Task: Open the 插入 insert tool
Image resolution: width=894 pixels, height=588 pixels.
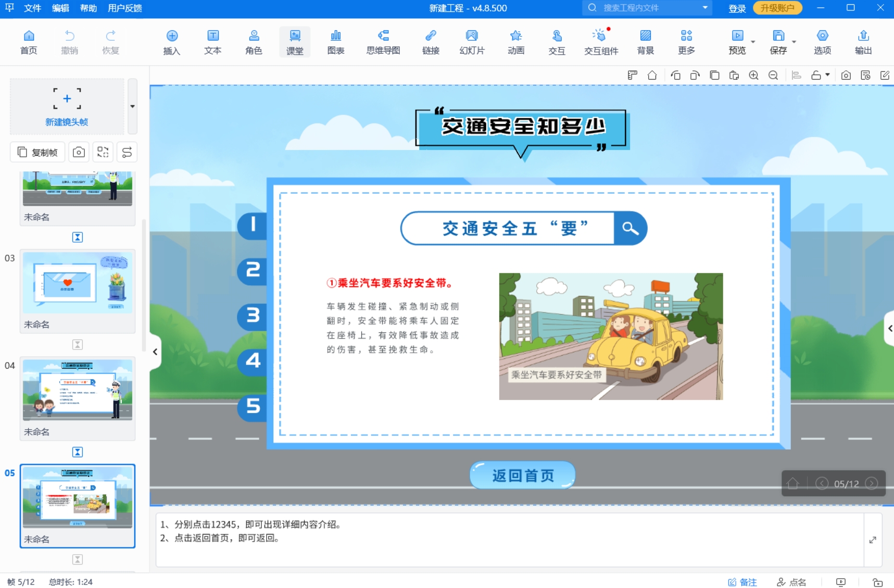Action: click(172, 42)
